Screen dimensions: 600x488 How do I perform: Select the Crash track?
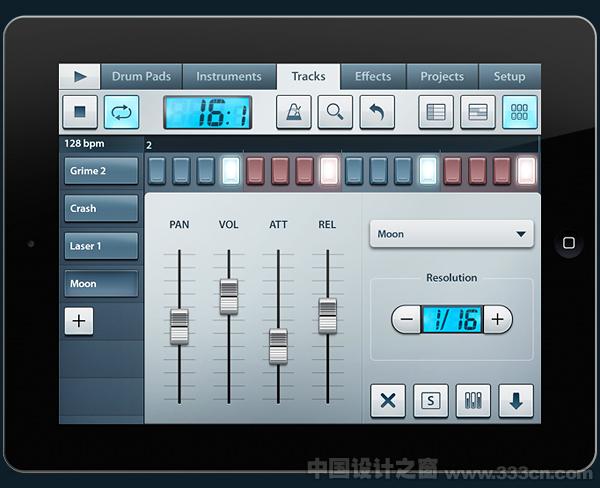(101, 208)
